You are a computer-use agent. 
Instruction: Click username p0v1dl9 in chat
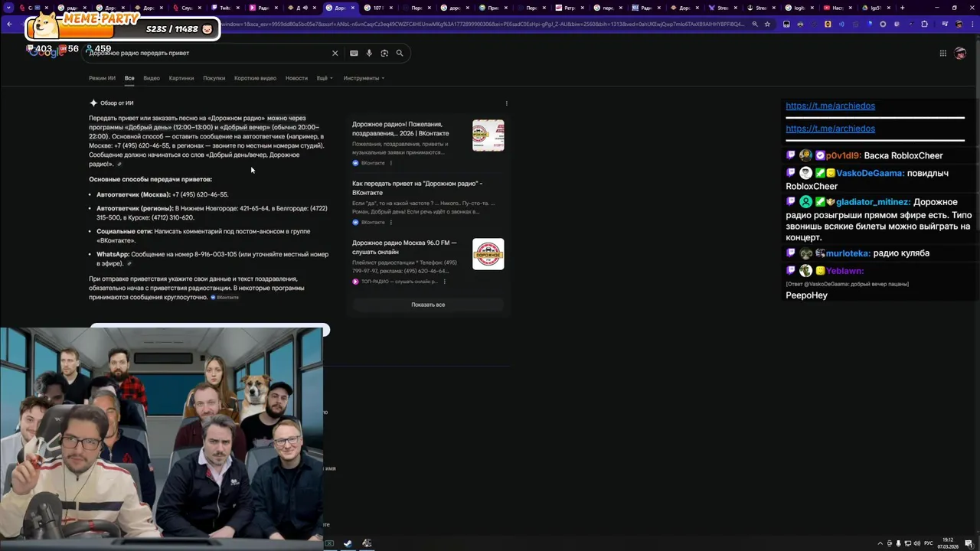[844, 155]
